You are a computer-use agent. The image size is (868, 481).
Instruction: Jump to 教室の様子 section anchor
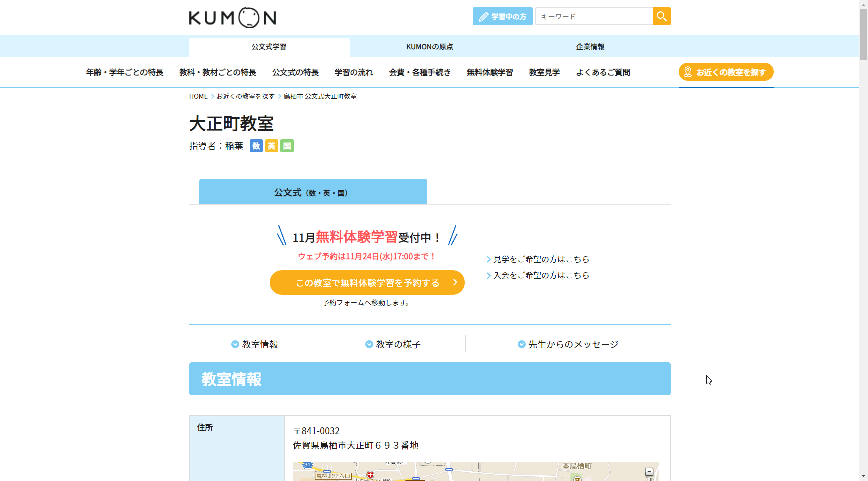[x=393, y=344]
